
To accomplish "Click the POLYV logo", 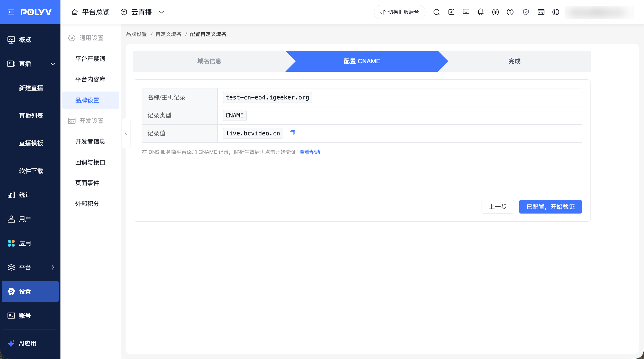I will [36, 12].
